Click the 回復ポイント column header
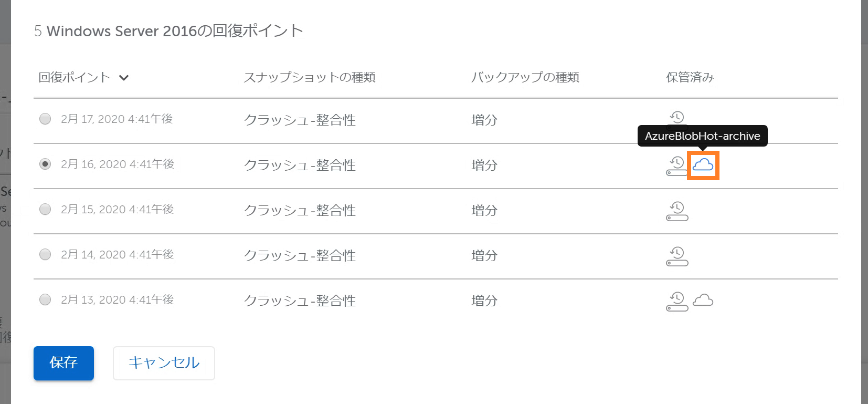Image resolution: width=868 pixels, height=404 pixels. tap(75, 77)
